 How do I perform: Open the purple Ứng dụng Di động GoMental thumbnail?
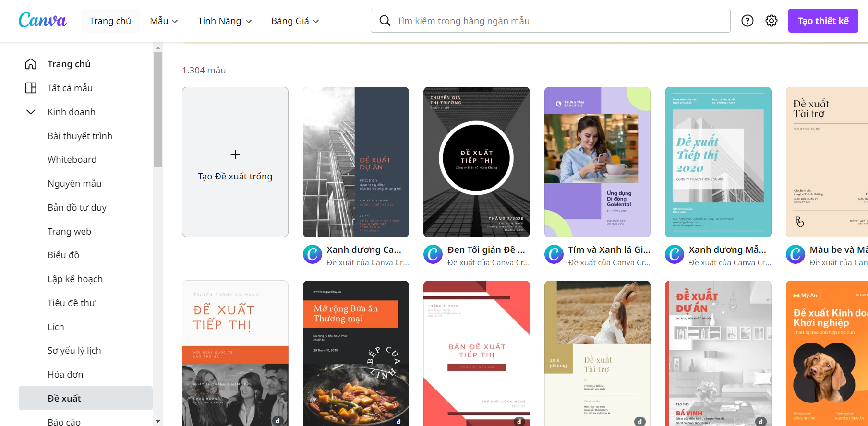pos(597,162)
